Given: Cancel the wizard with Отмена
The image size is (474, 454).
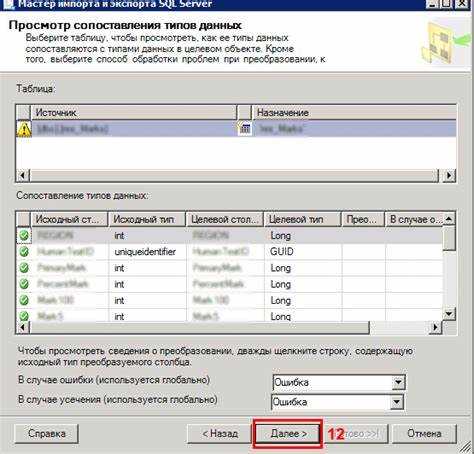Looking at the screenshot, I should (x=424, y=434).
